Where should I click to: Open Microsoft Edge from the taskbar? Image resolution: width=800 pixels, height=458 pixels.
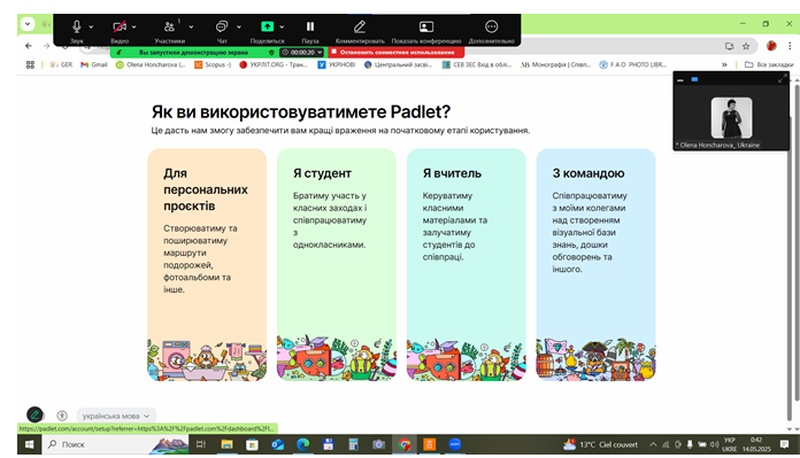(303, 444)
